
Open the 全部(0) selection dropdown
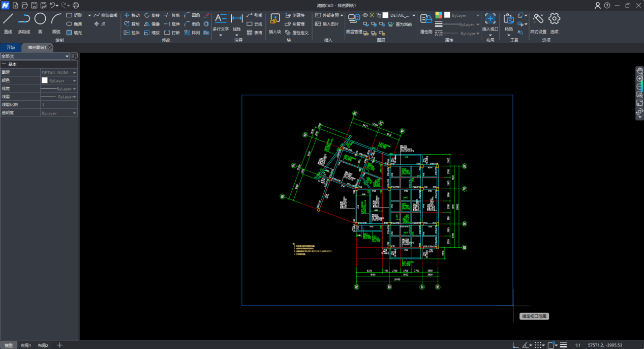pos(67,56)
